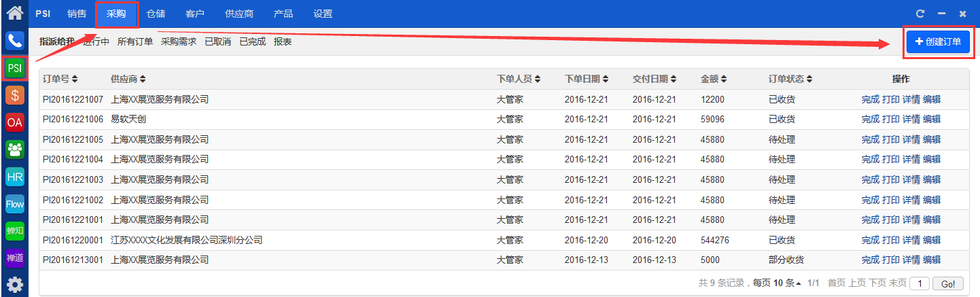Viewport: 980px width, 297px height.
Task: Open the OA app icon
Action: [14, 122]
